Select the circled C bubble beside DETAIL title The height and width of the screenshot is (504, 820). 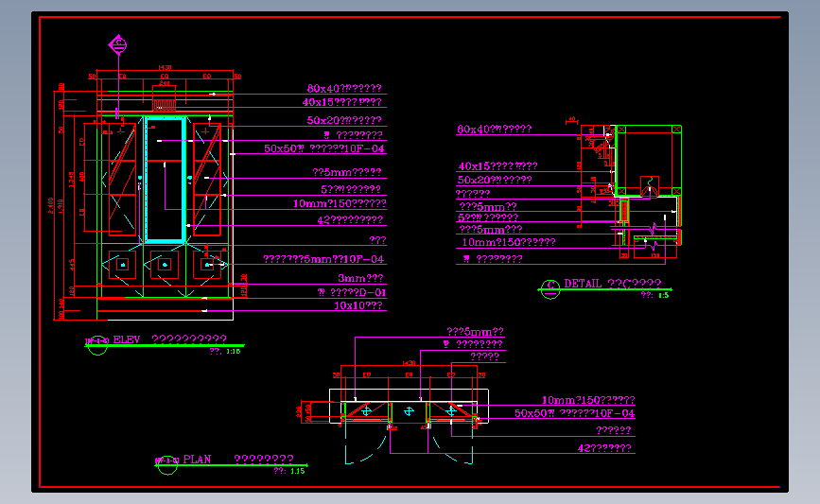tap(550, 288)
